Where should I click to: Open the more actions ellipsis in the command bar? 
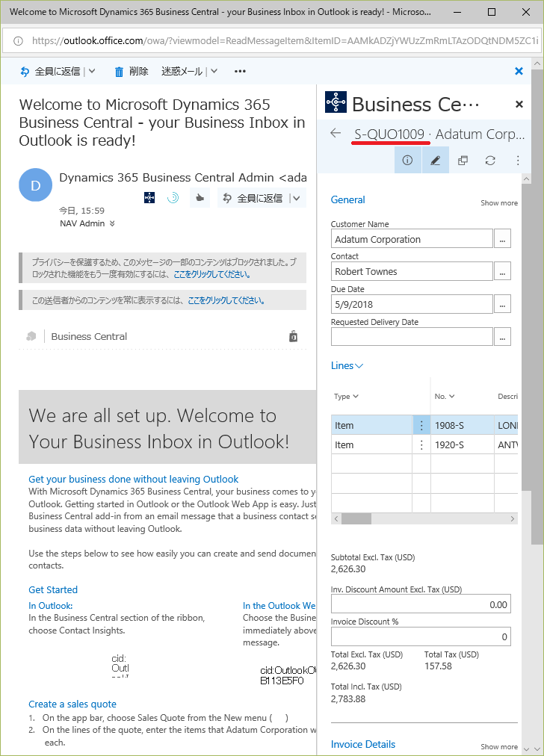coord(240,72)
